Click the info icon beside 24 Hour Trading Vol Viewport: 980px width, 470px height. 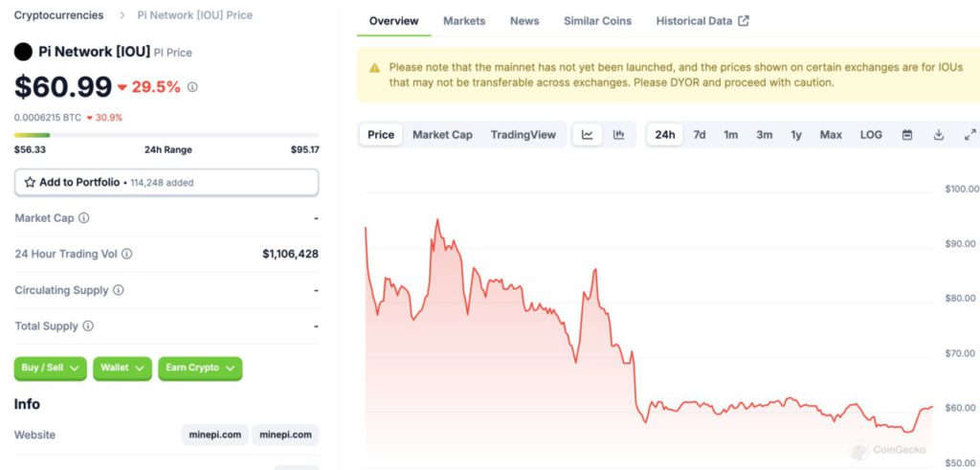tap(126, 254)
